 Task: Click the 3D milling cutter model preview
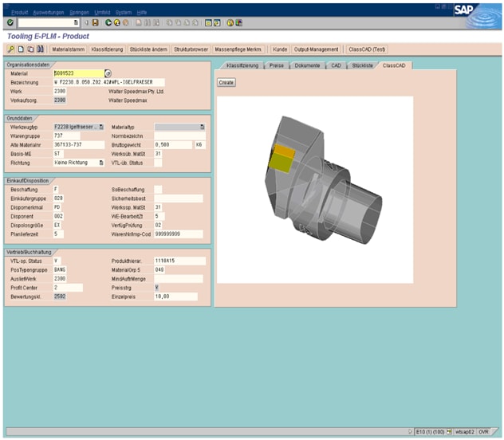pyautogui.click(x=315, y=190)
